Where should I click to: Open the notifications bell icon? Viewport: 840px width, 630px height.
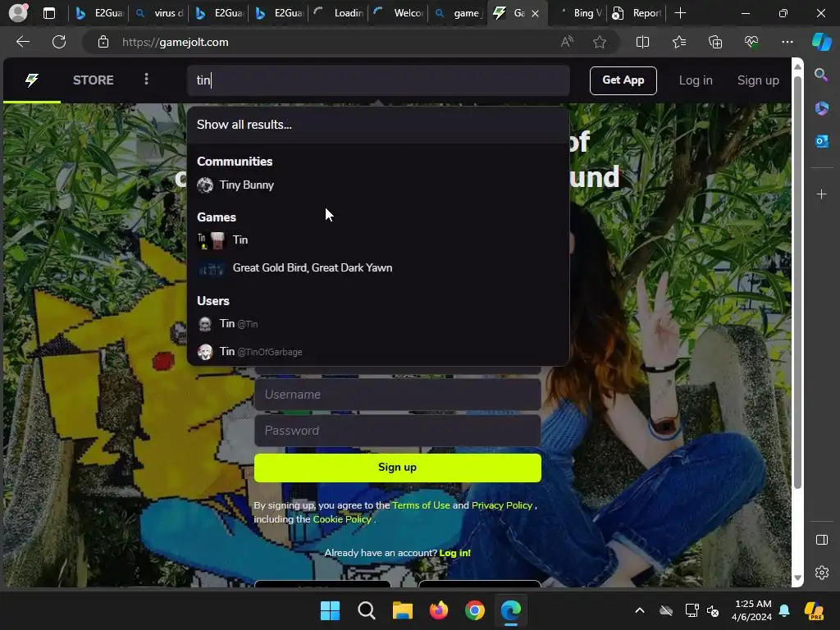tap(784, 610)
